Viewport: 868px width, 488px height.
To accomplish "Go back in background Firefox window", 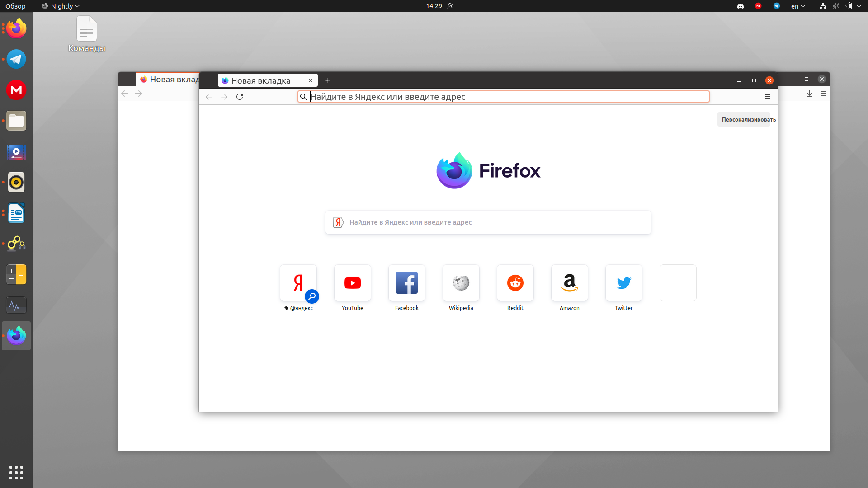I will point(125,94).
